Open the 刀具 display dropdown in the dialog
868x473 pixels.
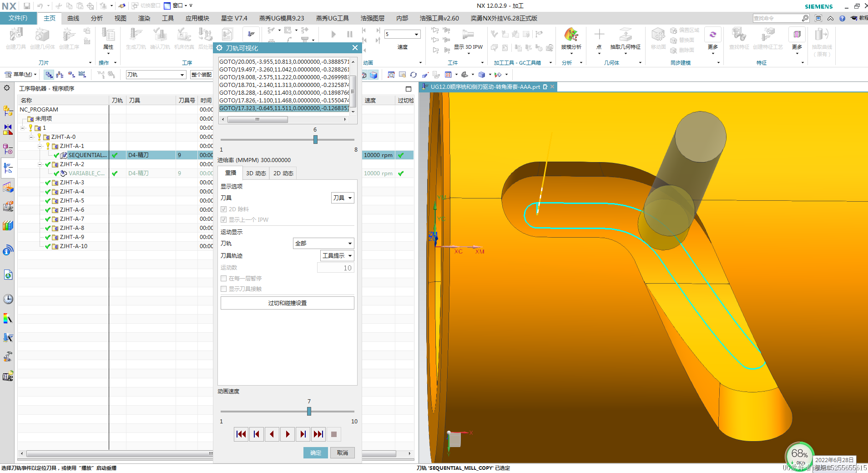[x=343, y=198]
